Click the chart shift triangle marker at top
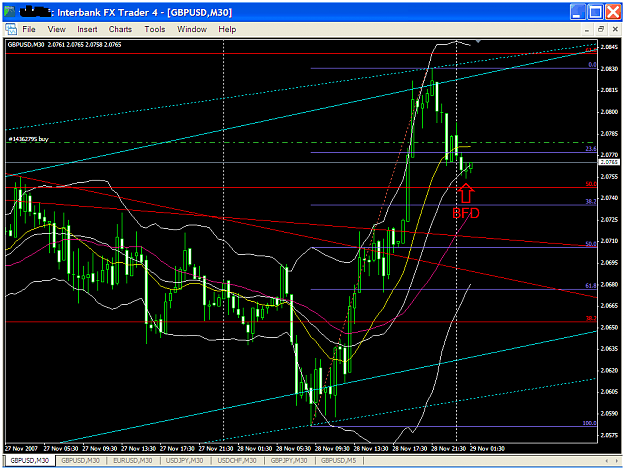 click(478, 41)
